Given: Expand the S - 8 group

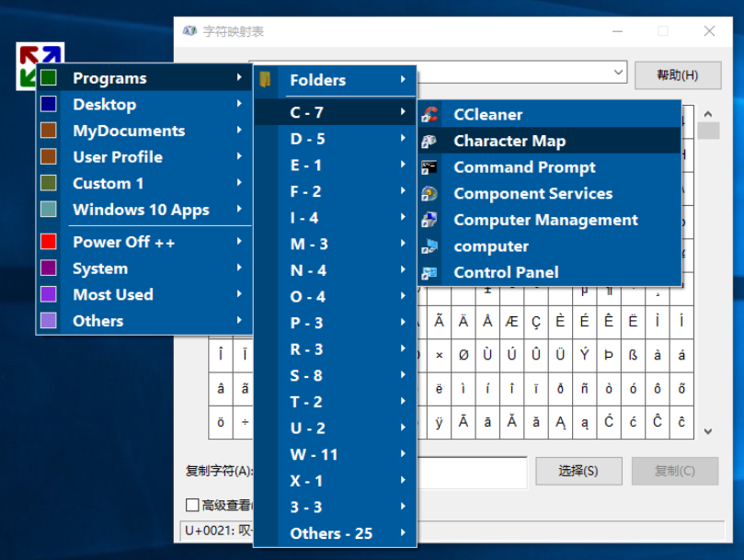Looking at the screenshot, I should [335, 375].
